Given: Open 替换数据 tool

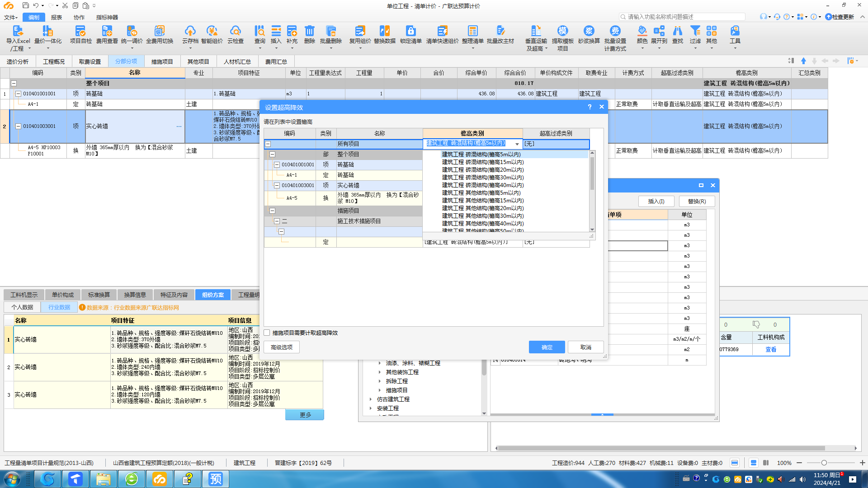Looking at the screenshot, I should pos(384,34).
